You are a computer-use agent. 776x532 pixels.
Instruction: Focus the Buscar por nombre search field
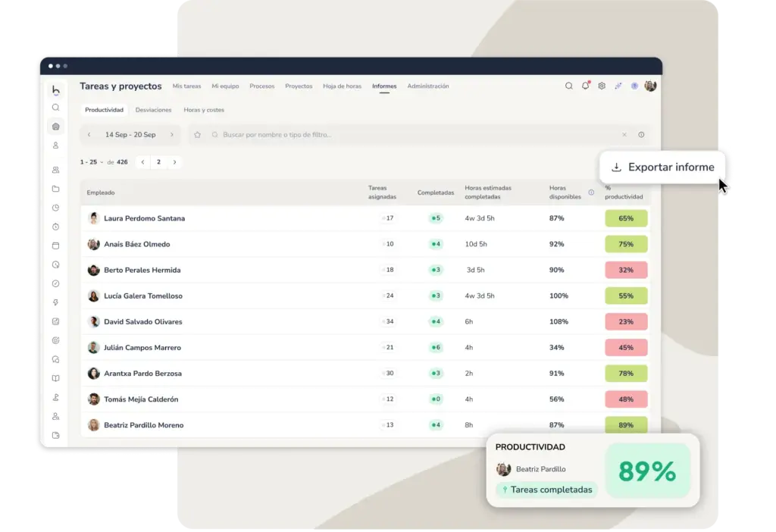click(x=418, y=135)
